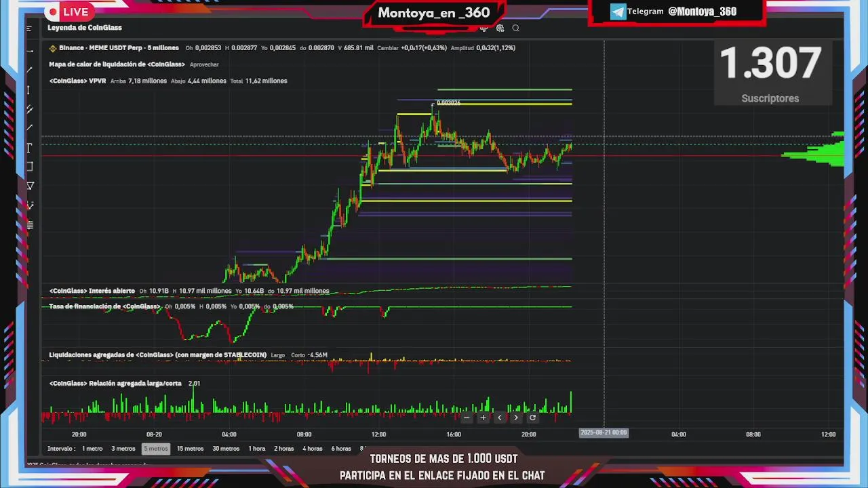Move chart right with forward arrow
868x488 pixels.
coord(516,418)
